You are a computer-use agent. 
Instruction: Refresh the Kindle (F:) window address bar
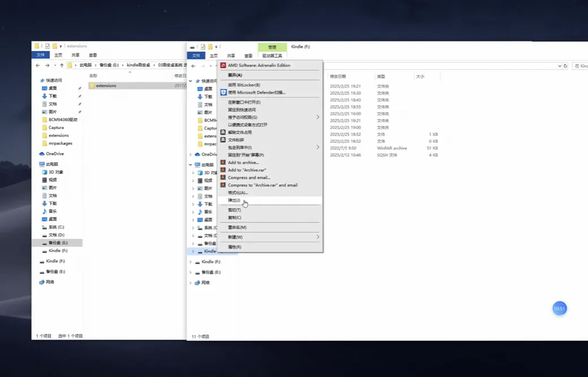565,66
